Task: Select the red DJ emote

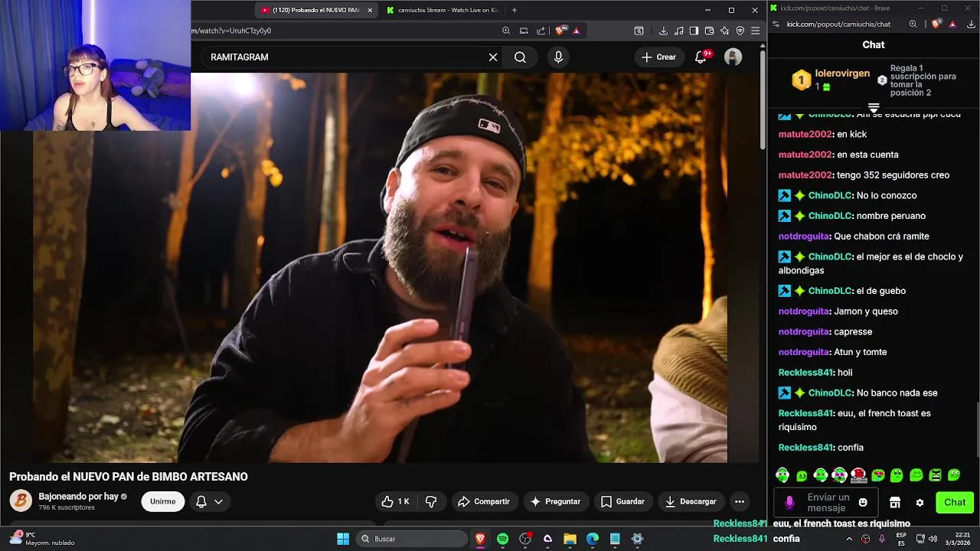Action: 858,475
